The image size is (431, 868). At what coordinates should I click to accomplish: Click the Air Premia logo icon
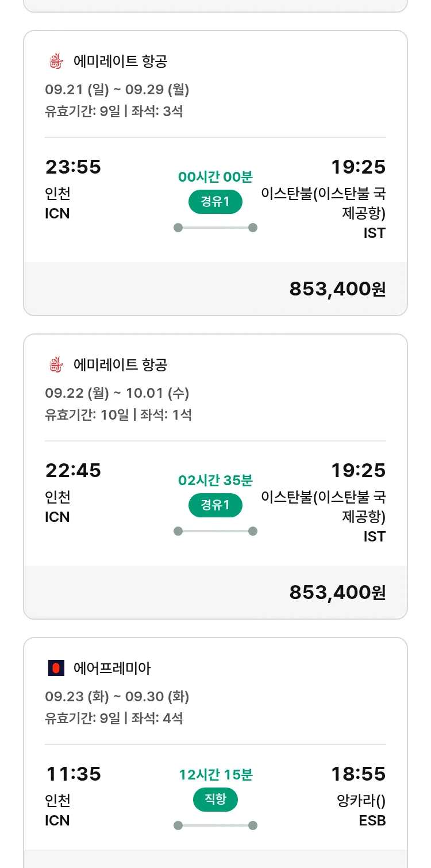(56, 668)
